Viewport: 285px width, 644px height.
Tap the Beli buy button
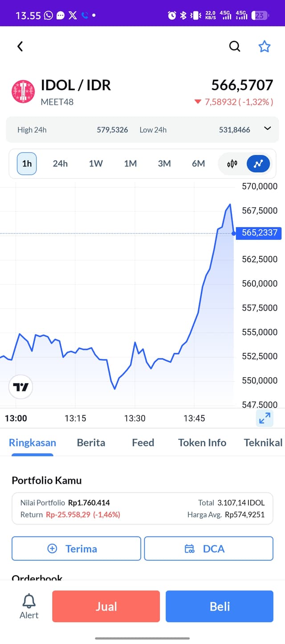(220, 606)
